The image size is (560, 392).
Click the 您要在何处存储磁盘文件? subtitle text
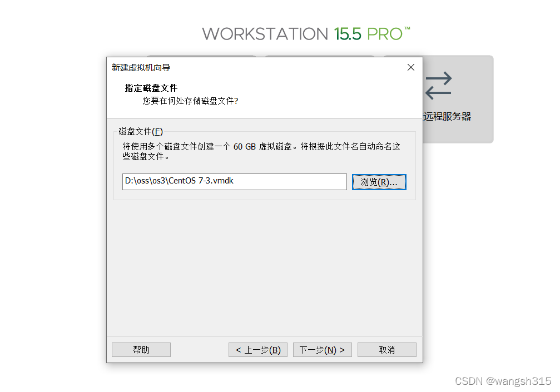[190, 101]
